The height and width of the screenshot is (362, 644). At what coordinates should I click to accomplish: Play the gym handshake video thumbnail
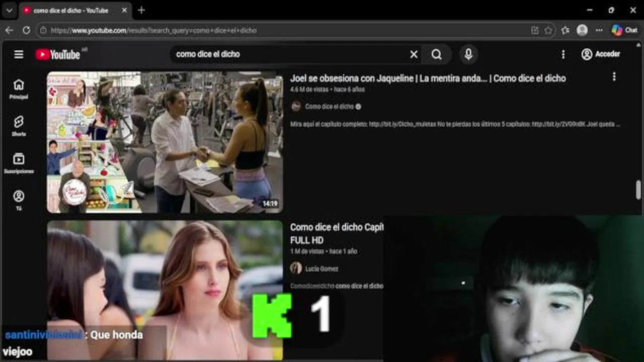click(x=165, y=142)
